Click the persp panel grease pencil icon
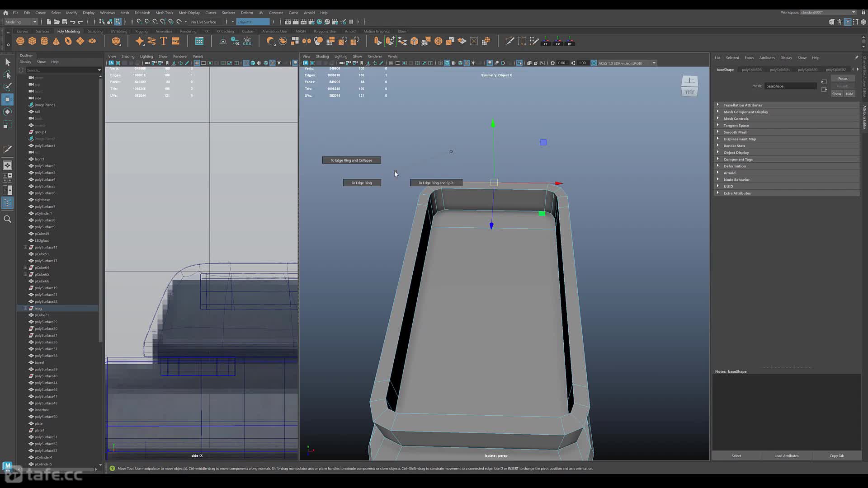 tap(381, 63)
